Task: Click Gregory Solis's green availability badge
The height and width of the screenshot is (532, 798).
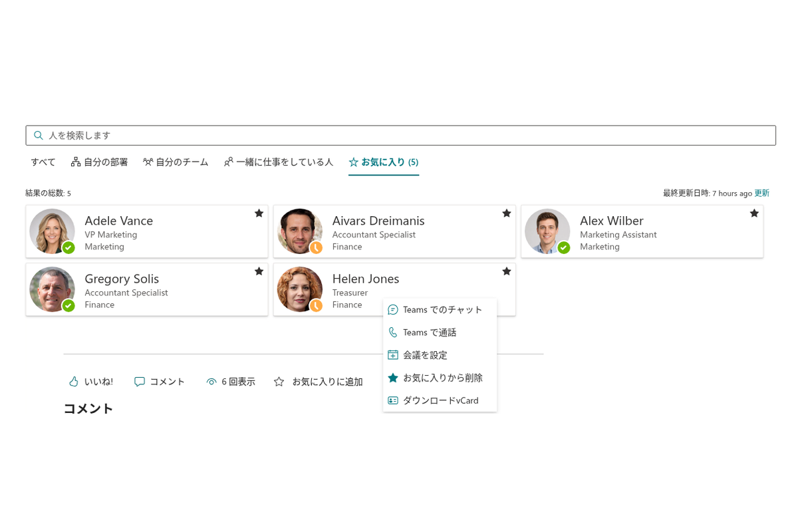Action: [x=68, y=305]
